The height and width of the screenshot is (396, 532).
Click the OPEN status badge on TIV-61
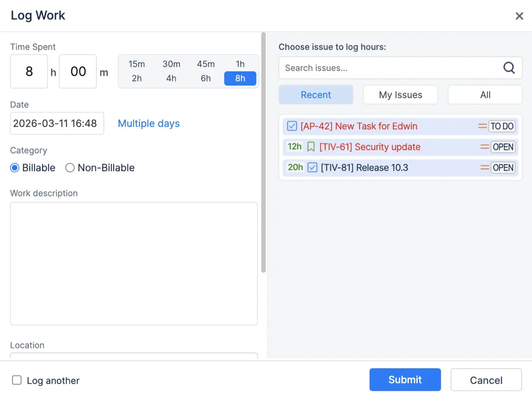click(503, 147)
